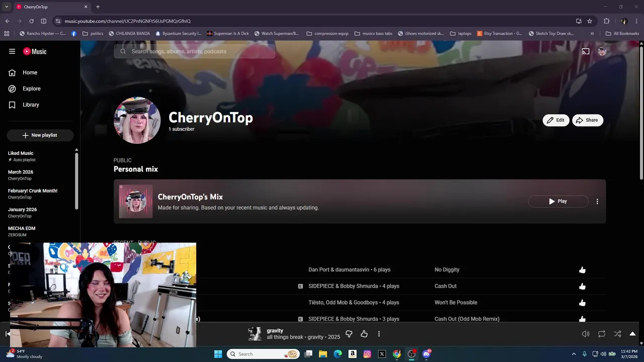Skip to previous track button
The width and height of the screenshot is (644, 362).
(8, 334)
